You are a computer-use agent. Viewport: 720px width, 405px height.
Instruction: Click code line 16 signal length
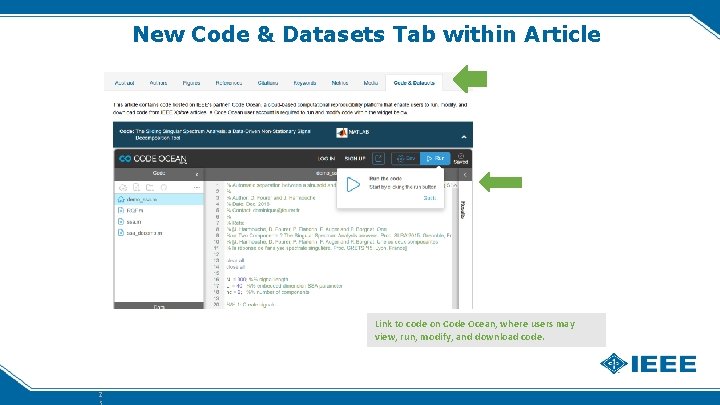[257, 279]
